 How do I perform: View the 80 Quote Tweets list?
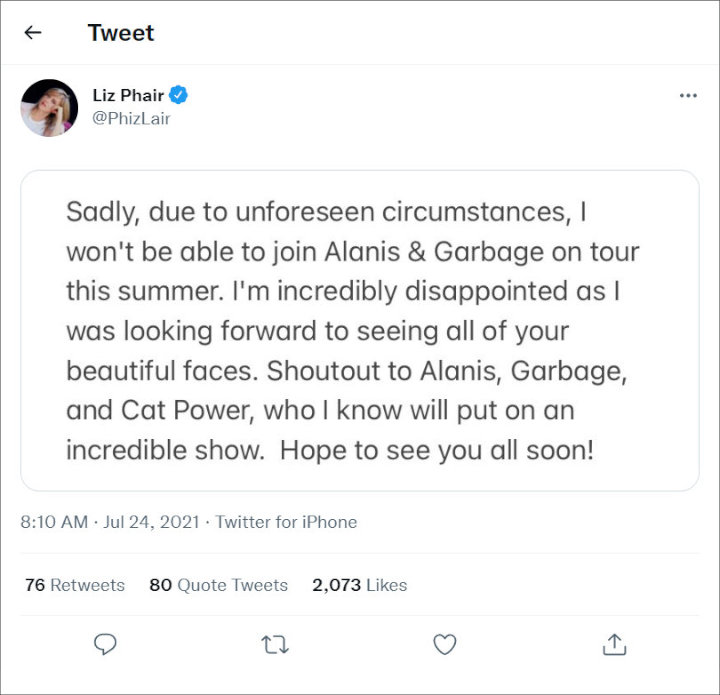218,585
